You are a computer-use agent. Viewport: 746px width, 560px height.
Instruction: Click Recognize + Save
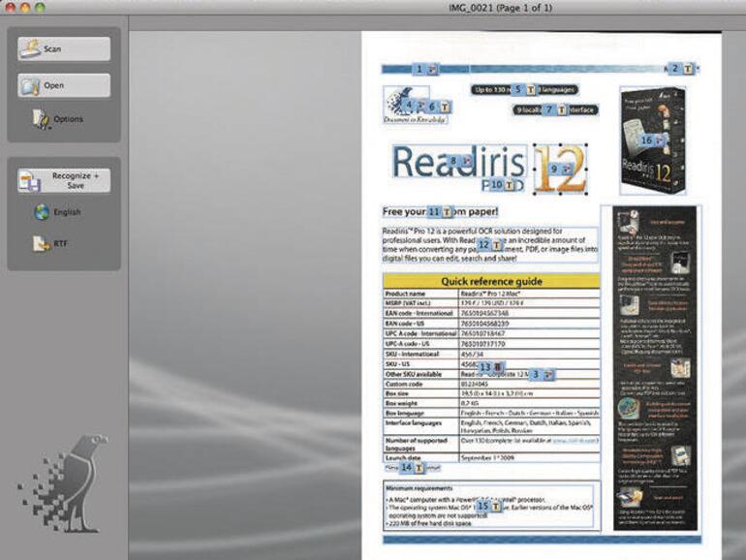tap(64, 181)
